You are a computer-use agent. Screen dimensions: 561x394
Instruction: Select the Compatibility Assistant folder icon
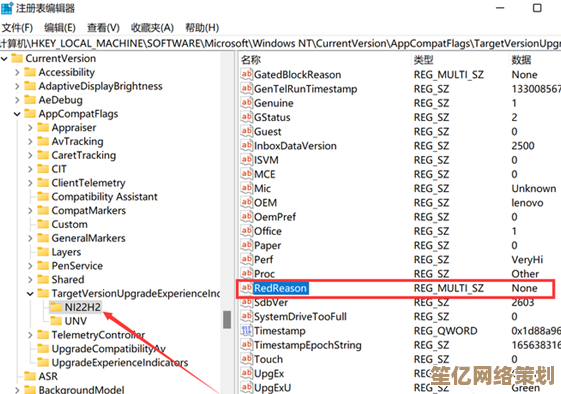43,196
